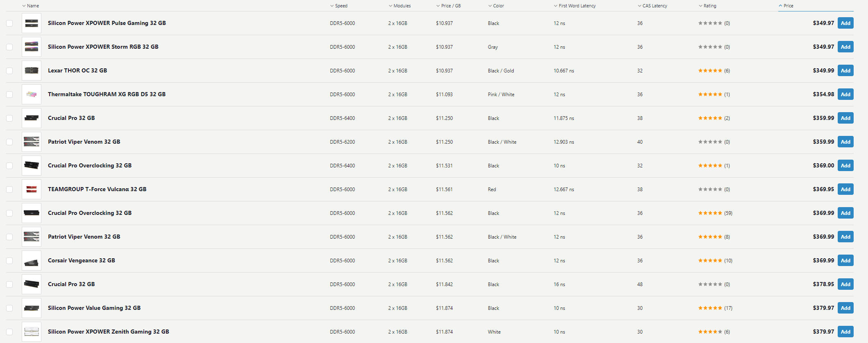Check the Corsair Vengeance 32 GB row
The width and height of the screenshot is (868, 343).
pos(9,260)
